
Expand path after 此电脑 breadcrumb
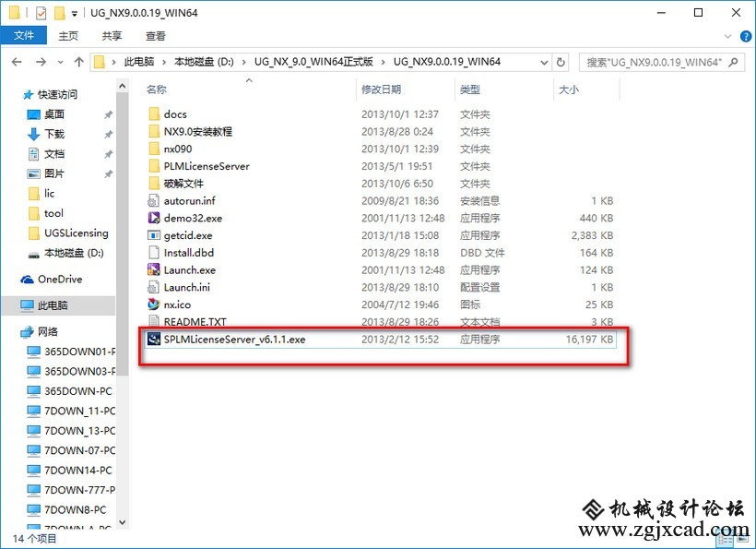coord(164,62)
